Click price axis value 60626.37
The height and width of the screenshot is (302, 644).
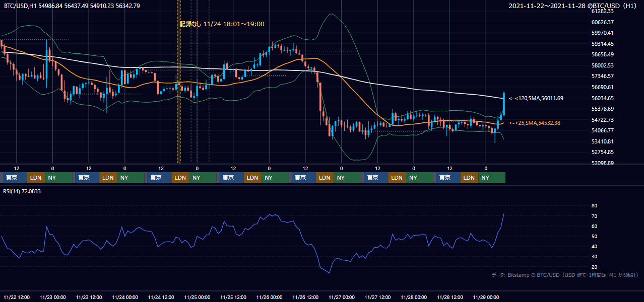(602, 22)
